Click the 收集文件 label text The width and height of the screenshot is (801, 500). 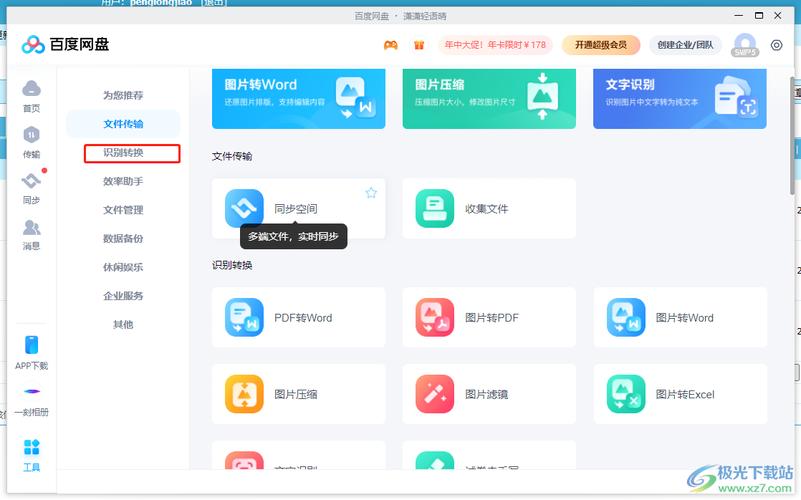click(x=486, y=208)
